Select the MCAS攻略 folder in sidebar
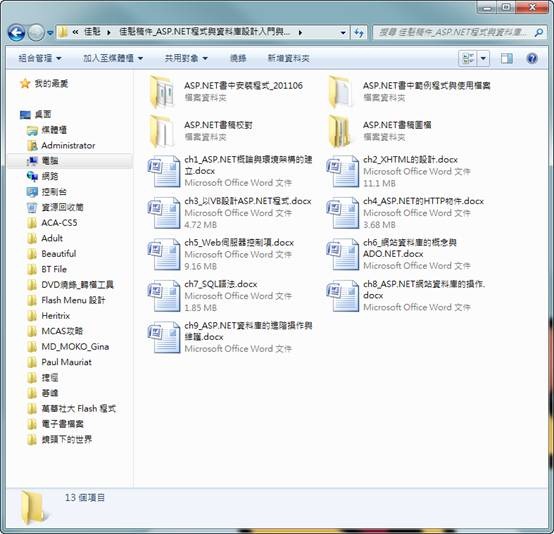Image resolution: width=554 pixels, height=534 pixels. tap(55, 331)
